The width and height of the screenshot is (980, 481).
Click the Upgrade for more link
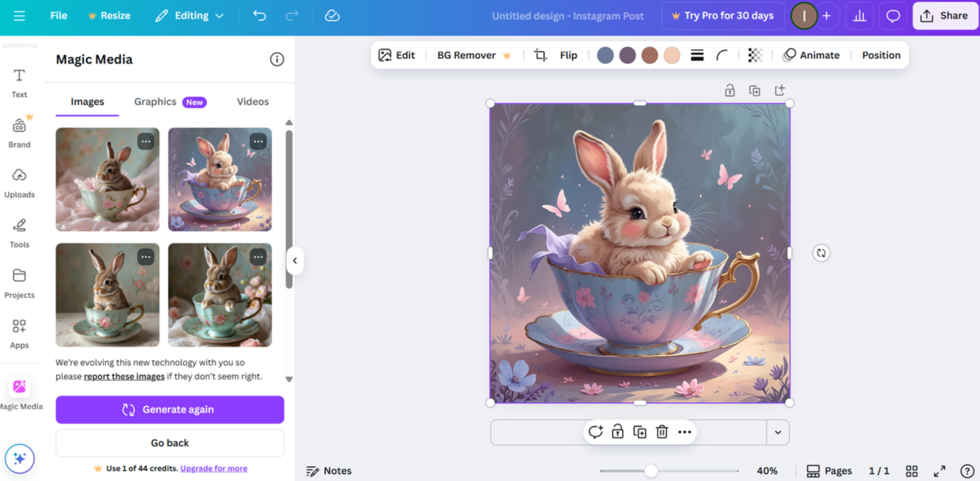(x=213, y=468)
